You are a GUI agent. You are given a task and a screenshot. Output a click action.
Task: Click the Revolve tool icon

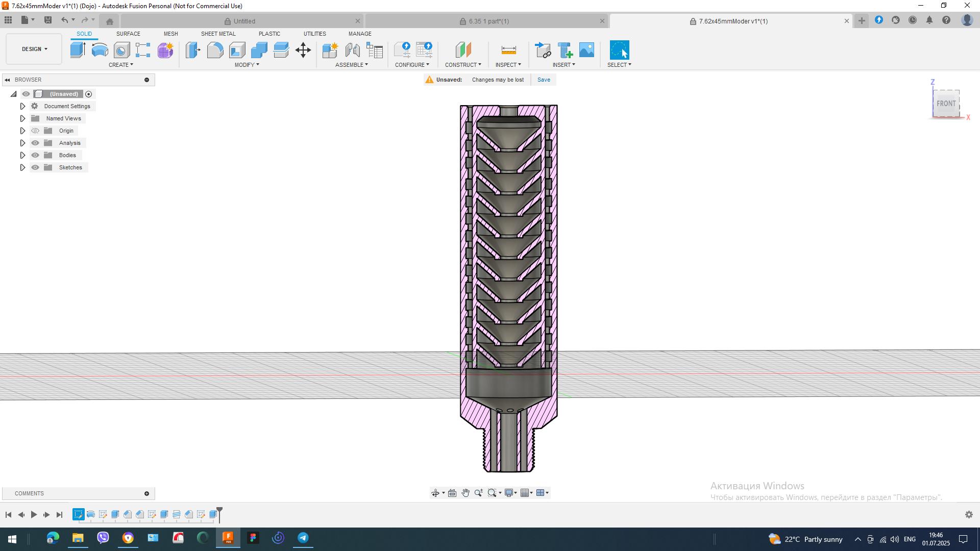100,50
